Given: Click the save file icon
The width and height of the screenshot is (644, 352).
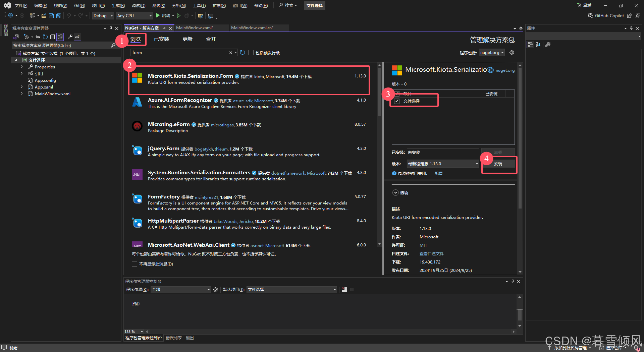Looking at the screenshot, I should point(51,15).
